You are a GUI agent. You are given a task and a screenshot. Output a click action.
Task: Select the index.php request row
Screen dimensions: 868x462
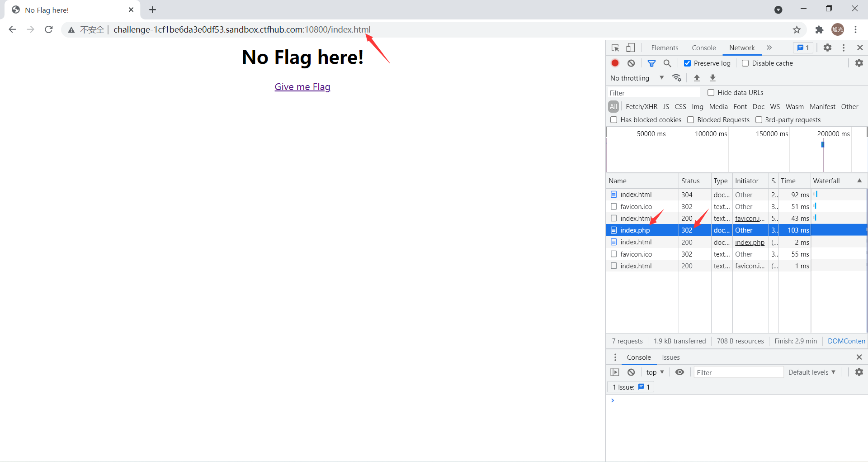(x=635, y=230)
